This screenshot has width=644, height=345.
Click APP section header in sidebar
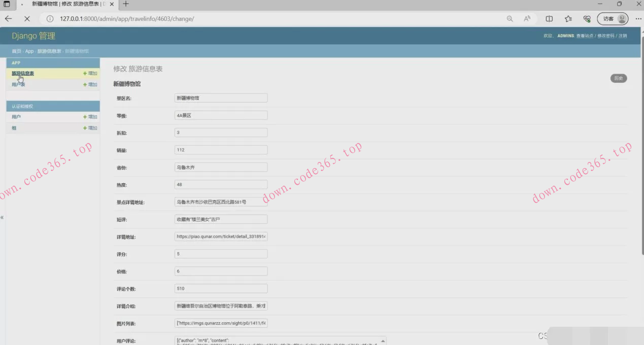[53, 63]
